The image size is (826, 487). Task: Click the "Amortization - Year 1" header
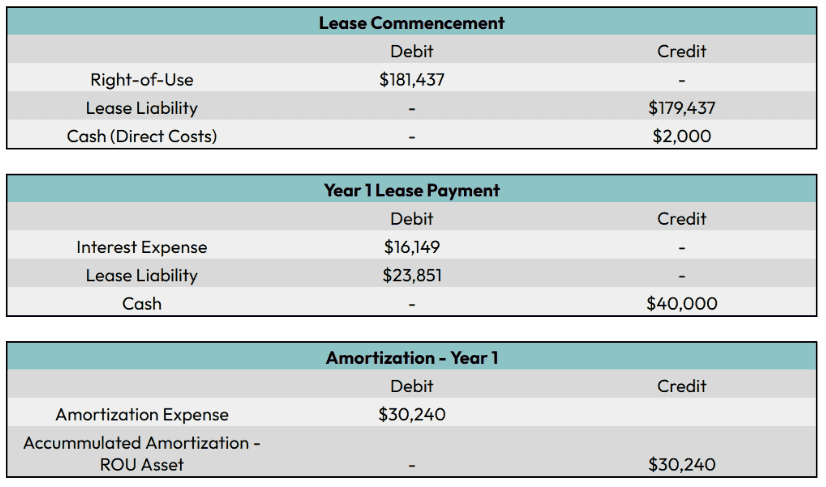pyautogui.click(x=412, y=357)
